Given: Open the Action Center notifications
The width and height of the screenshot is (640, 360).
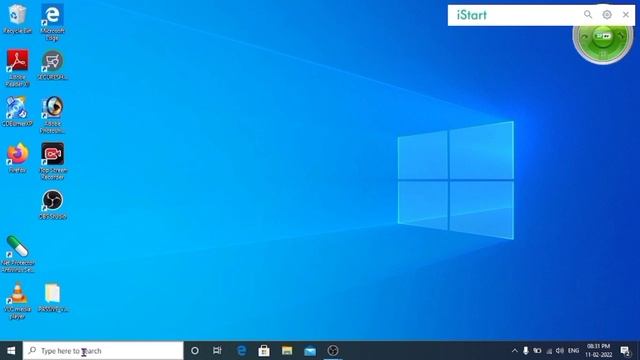Looking at the screenshot, I should point(625,351).
